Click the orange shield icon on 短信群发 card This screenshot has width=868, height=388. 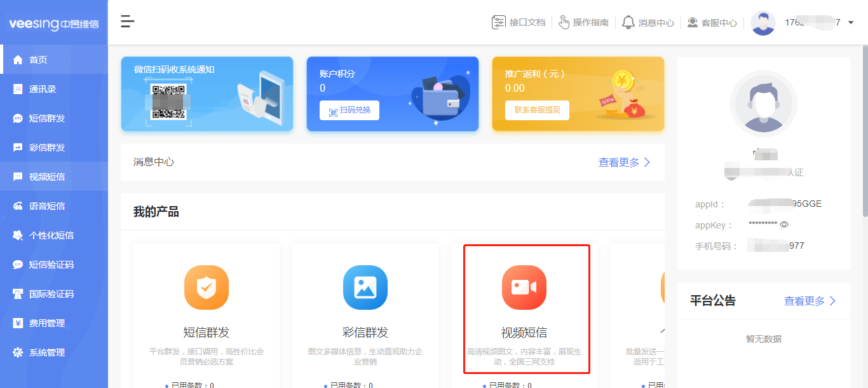207,288
